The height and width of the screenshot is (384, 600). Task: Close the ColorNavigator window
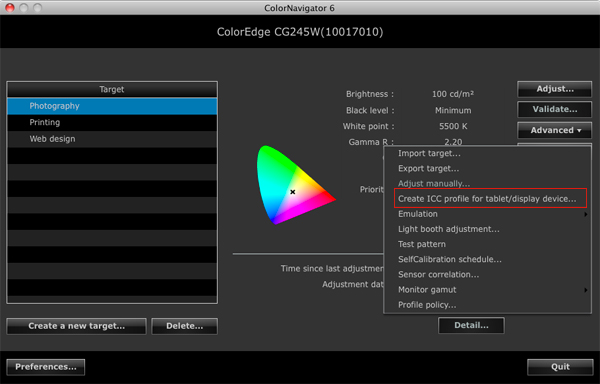[x=10, y=8]
